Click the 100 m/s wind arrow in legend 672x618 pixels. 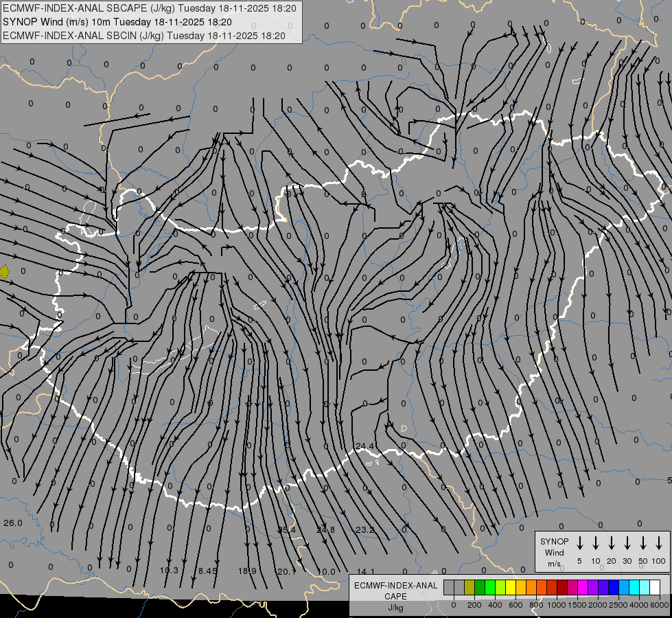[x=659, y=543]
